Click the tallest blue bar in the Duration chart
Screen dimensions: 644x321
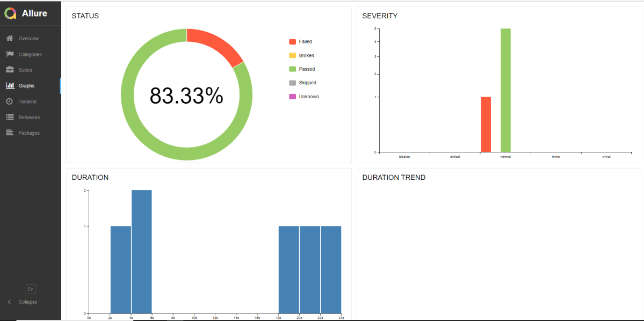(142, 251)
